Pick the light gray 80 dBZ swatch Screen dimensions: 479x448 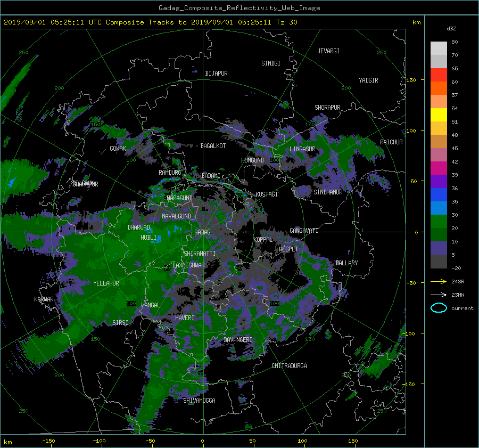click(x=439, y=48)
